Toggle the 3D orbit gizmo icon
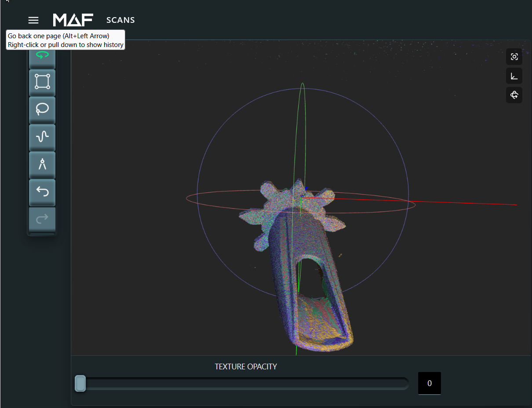Screen dimensions: 532x408 pyautogui.click(x=514, y=95)
